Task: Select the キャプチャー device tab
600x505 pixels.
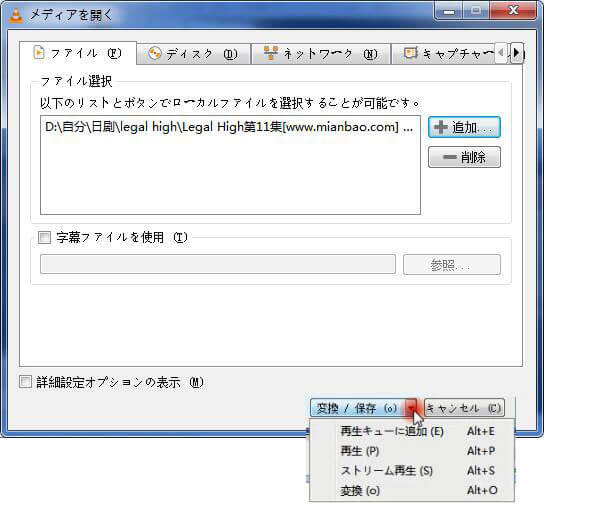Action: pyautogui.click(x=444, y=54)
